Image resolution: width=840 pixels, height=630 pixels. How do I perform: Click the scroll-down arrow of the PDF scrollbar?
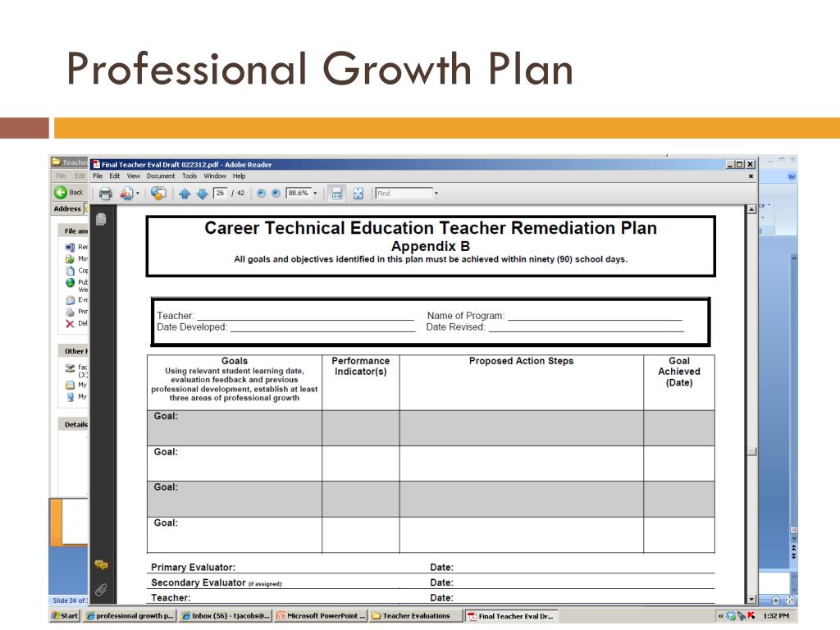point(751,599)
